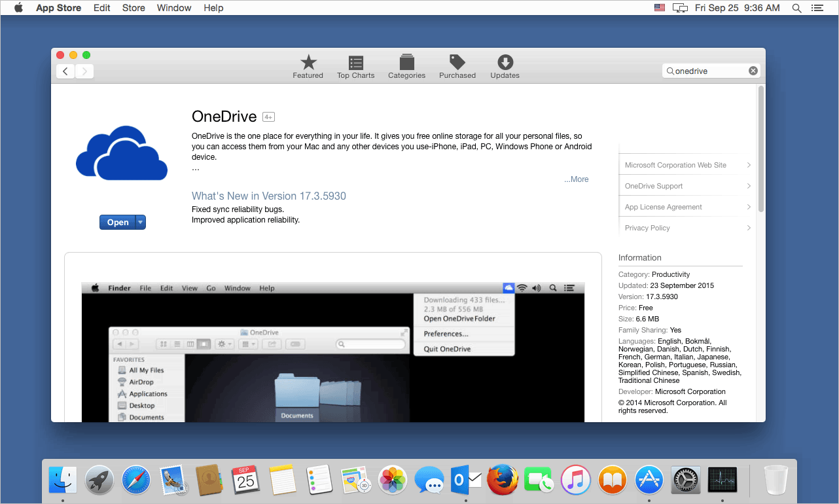The width and height of the screenshot is (839, 504).
Task: Open the Edit menu
Action: (x=101, y=8)
